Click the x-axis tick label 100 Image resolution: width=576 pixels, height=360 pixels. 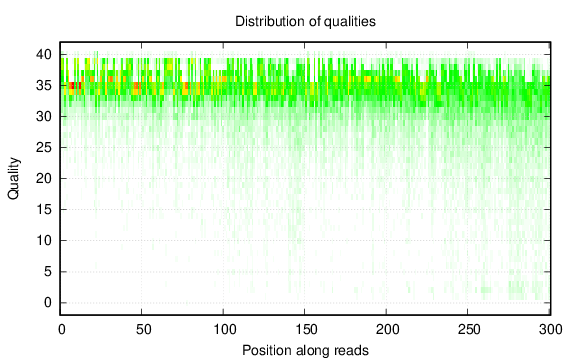tap(225, 329)
